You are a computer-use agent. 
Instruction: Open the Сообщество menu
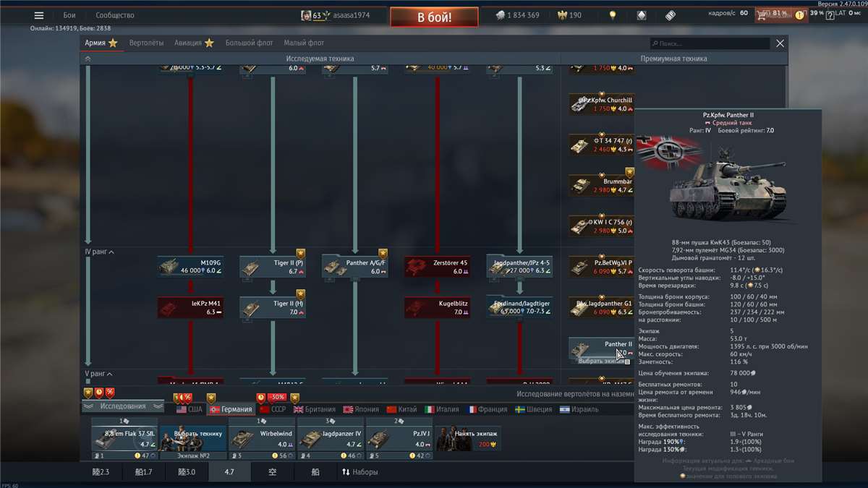point(115,15)
